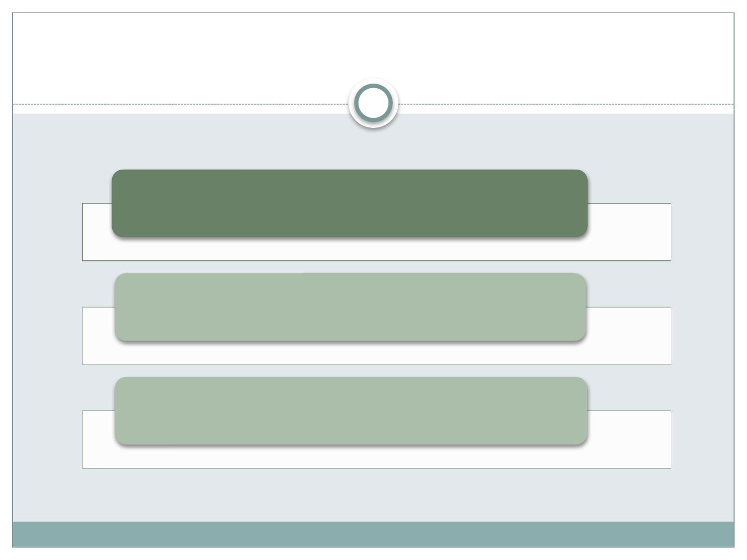Viewport: 747px width, 560px height.
Task: Select the bottom light green rounded box
Action: point(351,411)
